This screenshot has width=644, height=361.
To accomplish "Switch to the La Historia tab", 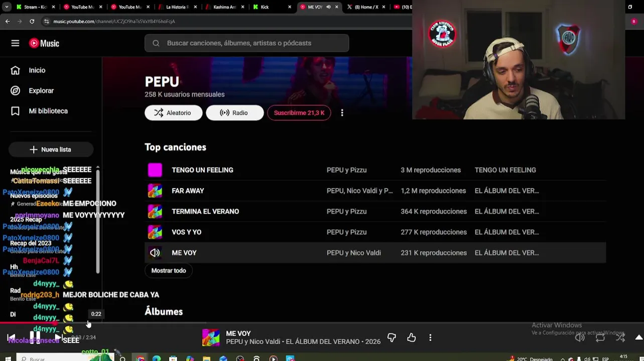I will (x=177, y=7).
